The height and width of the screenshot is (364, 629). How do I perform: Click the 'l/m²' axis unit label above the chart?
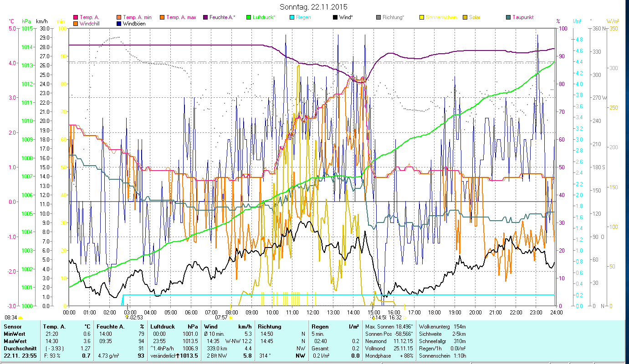coord(577,21)
